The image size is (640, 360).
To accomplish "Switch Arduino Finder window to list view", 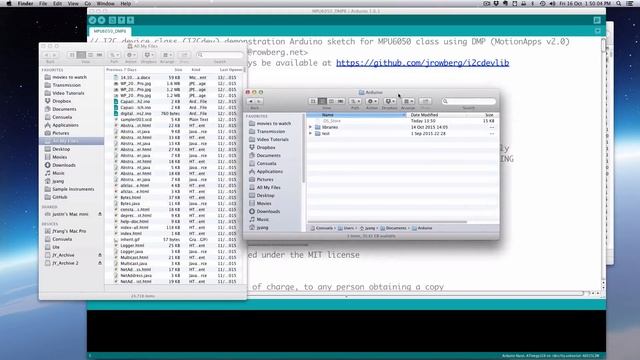I will [x=322, y=101].
